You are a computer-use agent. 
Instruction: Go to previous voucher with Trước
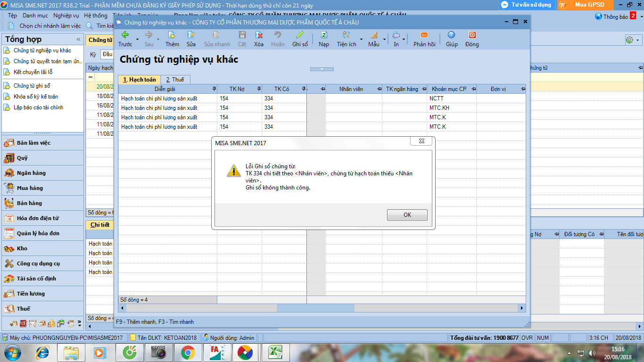125,39
